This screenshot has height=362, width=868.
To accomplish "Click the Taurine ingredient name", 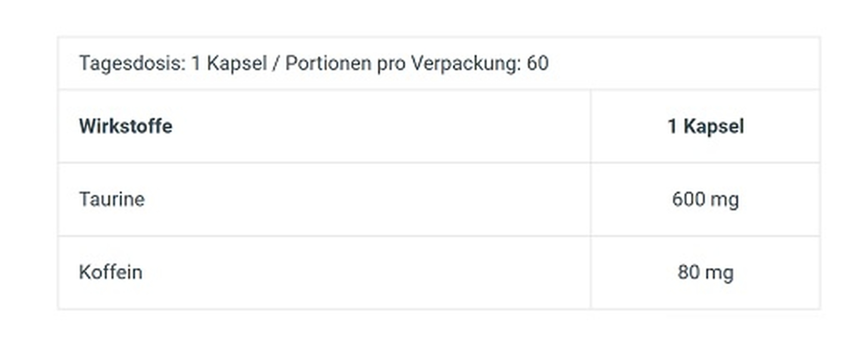I will 112,199.
